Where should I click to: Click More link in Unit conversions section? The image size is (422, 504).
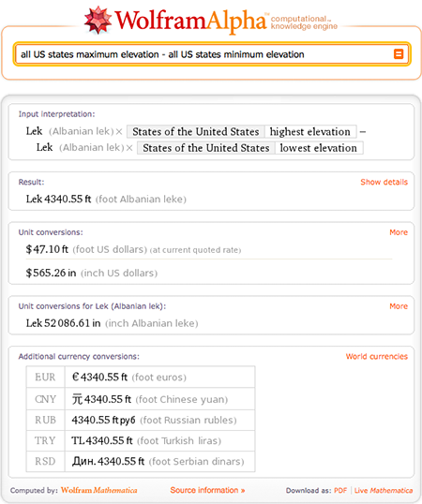coord(399,232)
